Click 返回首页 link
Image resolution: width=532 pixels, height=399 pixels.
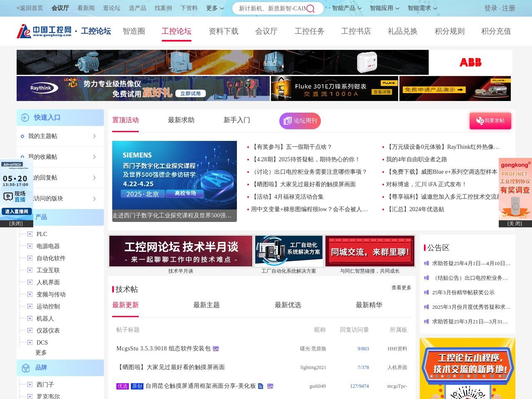click(x=30, y=8)
